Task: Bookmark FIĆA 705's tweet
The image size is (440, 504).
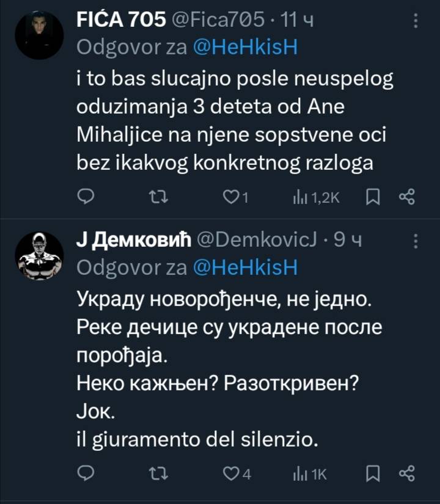Action: click(374, 196)
